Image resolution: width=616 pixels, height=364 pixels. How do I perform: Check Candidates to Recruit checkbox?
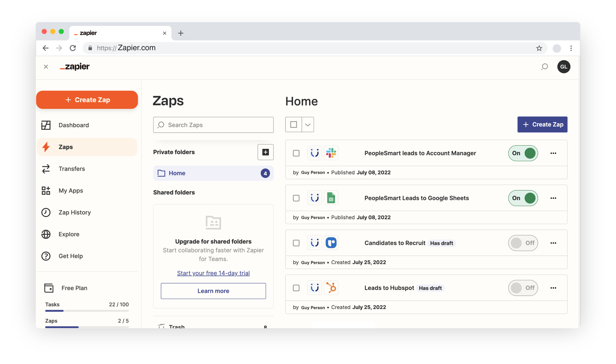pos(296,243)
